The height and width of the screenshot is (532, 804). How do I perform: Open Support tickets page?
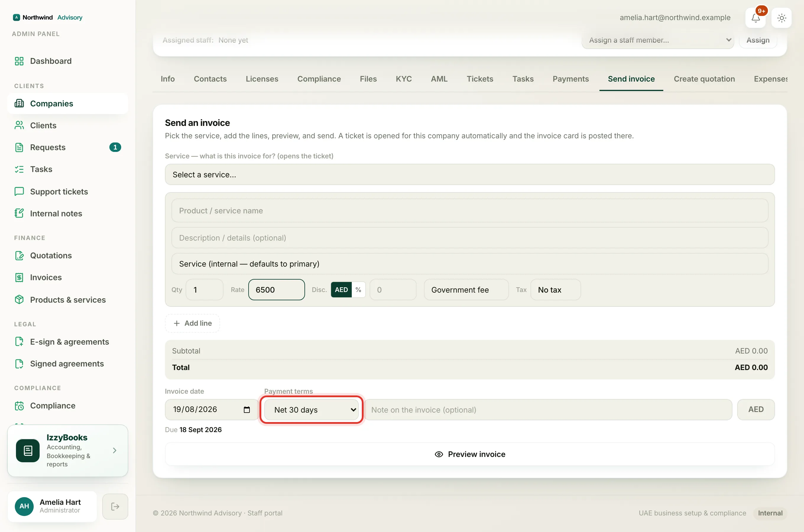coord(67,191)
